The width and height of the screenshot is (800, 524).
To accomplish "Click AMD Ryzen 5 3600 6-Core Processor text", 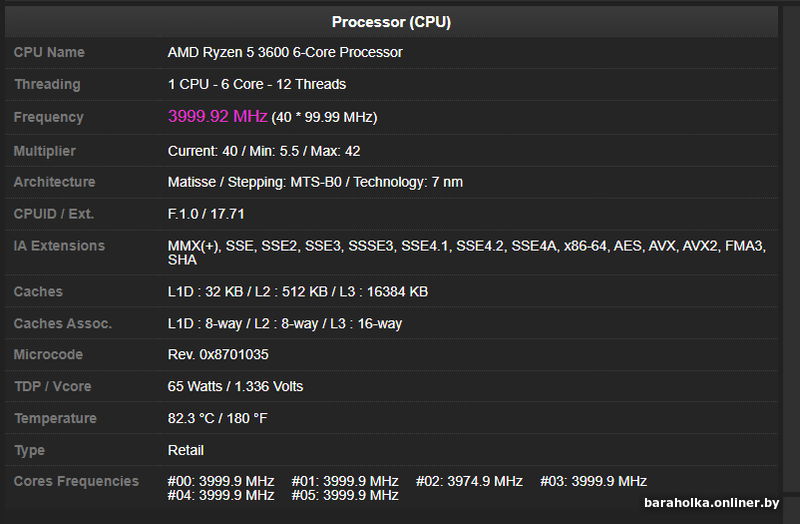I will coord(285,52).
